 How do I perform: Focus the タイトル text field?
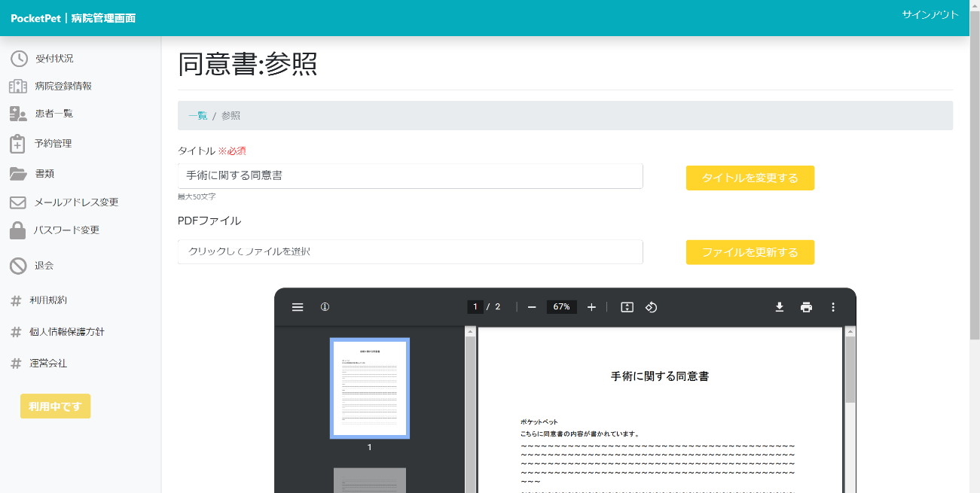point(411,176)
